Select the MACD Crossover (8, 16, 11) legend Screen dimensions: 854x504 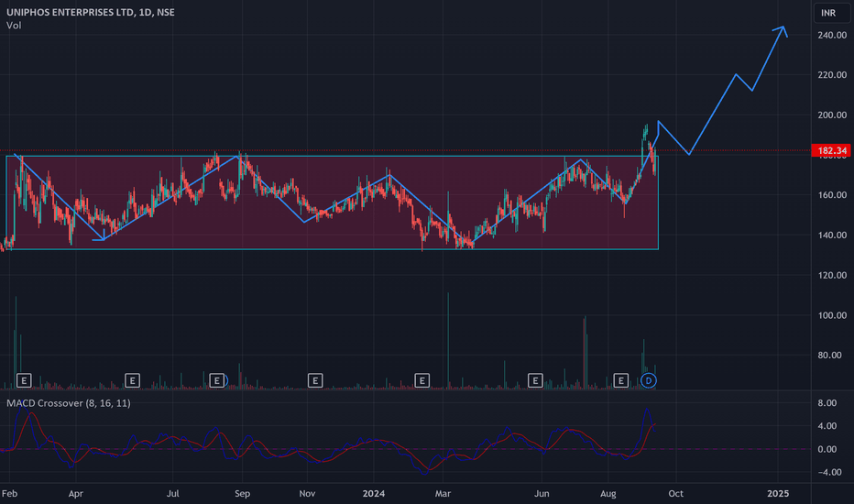click(69, 403)
